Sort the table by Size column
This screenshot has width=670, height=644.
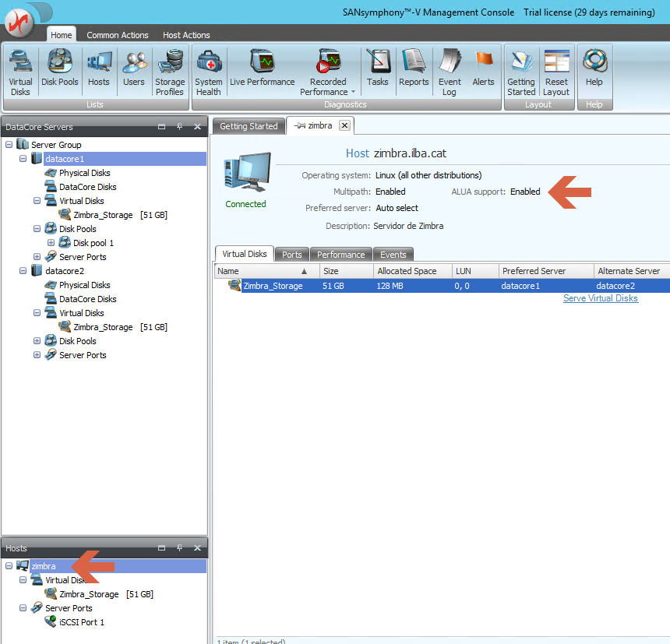(x=347, y=271)
